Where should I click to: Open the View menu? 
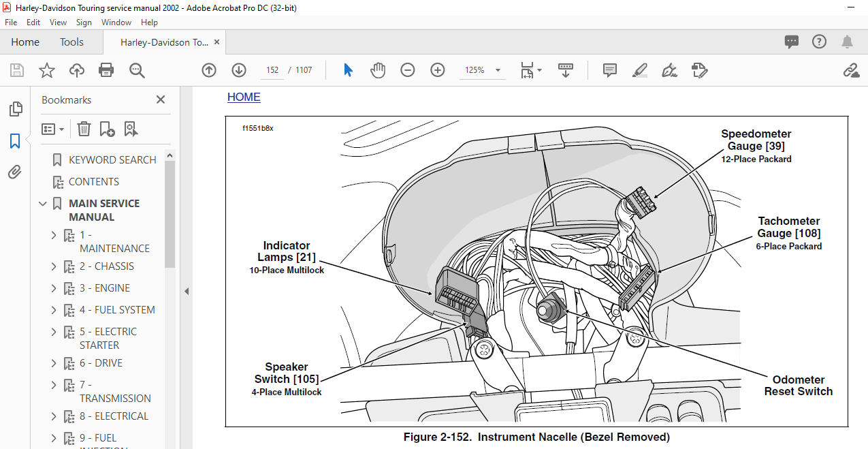tap(58, 22)
